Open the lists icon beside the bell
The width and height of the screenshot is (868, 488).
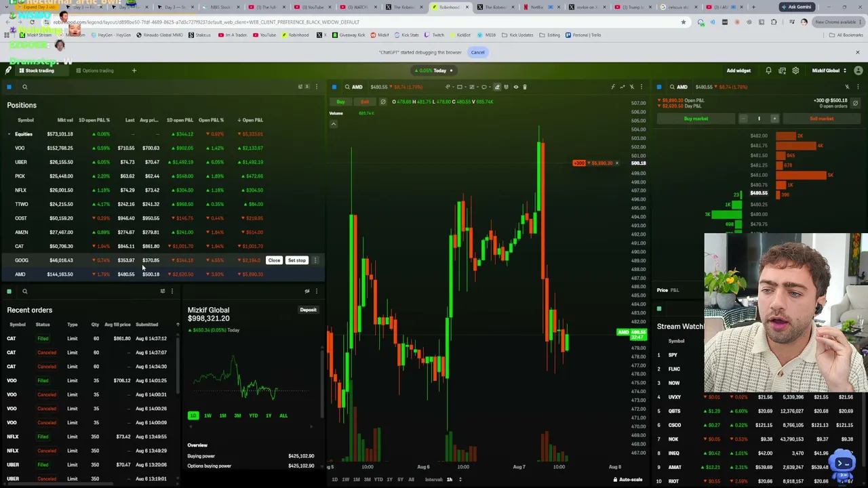[782, 70]
